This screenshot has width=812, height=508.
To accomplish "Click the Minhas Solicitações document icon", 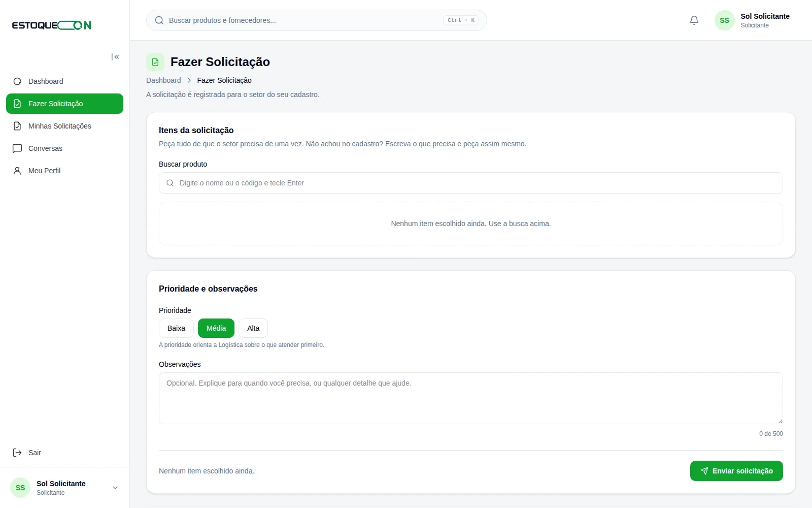I will click(17, 126).
